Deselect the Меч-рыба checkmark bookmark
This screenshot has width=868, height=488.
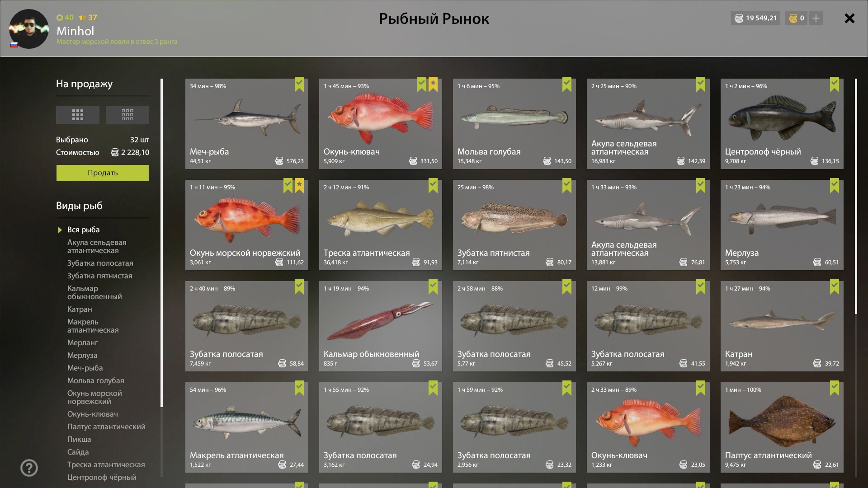click(x=299, y=84)
